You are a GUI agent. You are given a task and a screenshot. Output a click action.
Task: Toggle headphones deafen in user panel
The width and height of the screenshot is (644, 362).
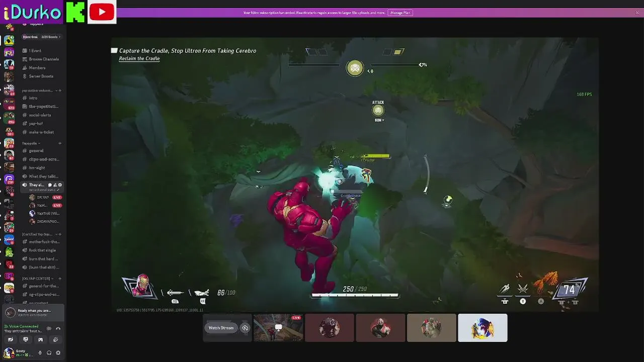[49, 353]
